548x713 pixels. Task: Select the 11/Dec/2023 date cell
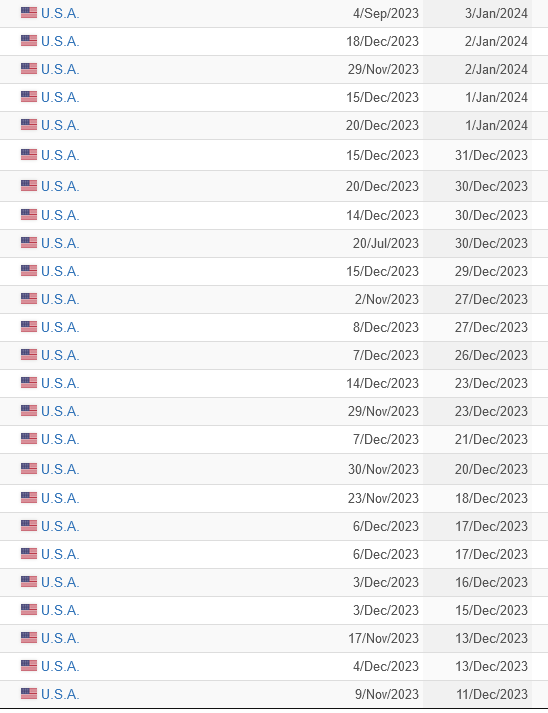tap(492, 694)
